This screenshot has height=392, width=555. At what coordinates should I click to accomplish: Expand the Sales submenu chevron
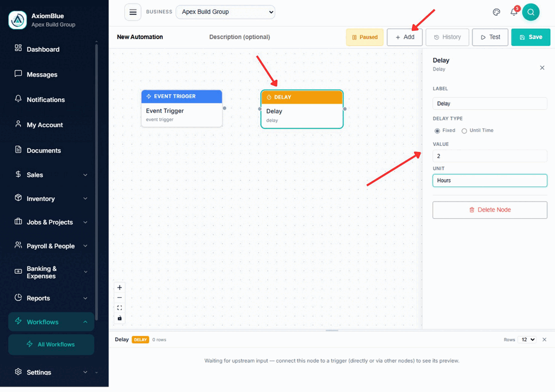pyautogui.click(x=85, y=175)
